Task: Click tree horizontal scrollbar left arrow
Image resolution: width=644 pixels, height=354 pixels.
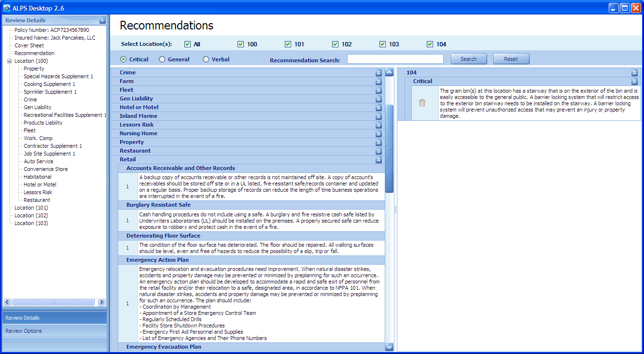Action: 7,302
